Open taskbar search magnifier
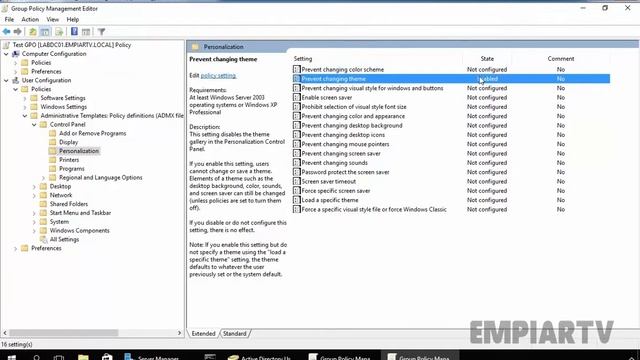 point(36,357)
